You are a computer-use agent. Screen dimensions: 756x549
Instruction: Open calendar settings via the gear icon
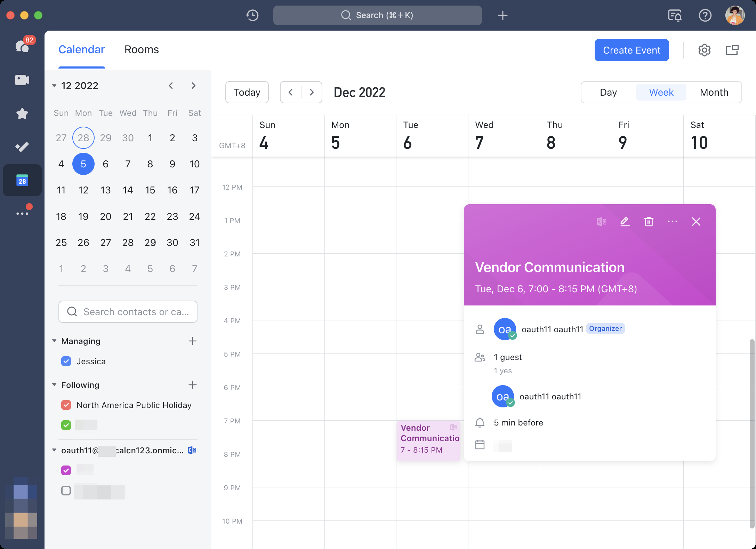tap(705, 50)
